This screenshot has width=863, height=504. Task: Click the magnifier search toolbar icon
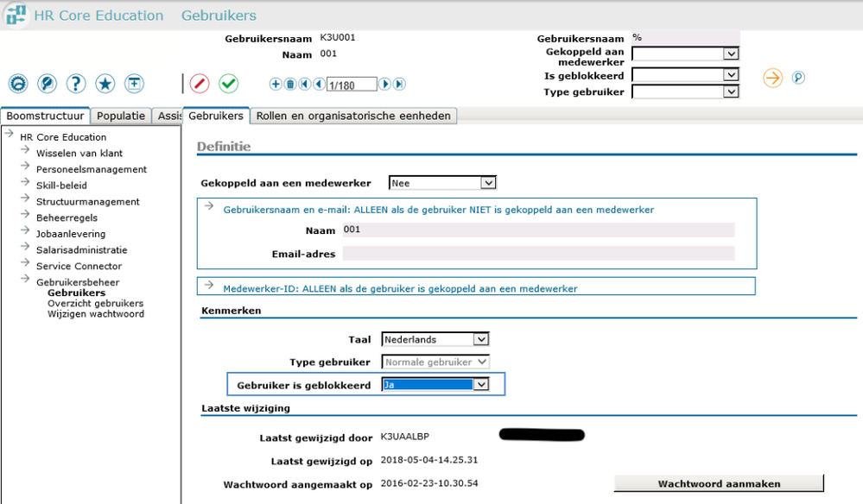click(x=47, y=84)
